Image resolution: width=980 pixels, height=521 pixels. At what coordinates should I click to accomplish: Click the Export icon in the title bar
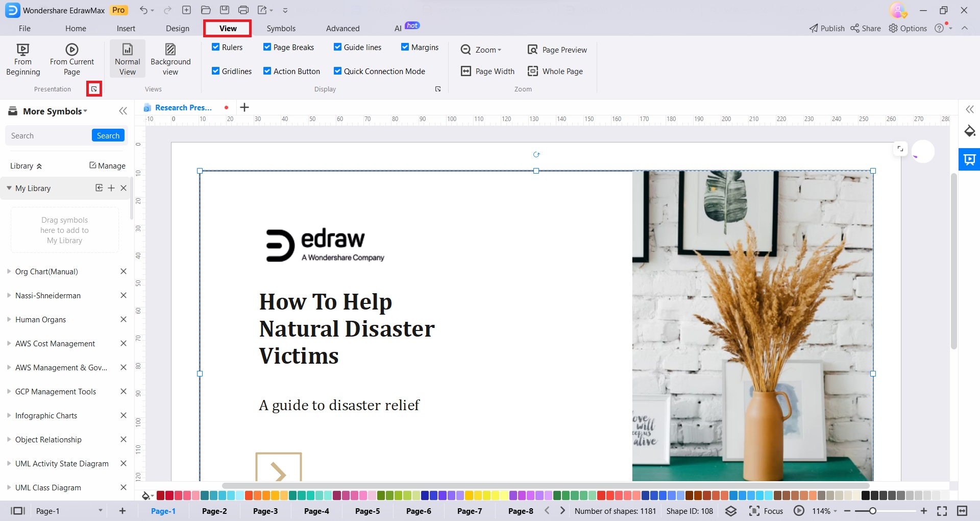pyautogui.click(x=262, y=10)
